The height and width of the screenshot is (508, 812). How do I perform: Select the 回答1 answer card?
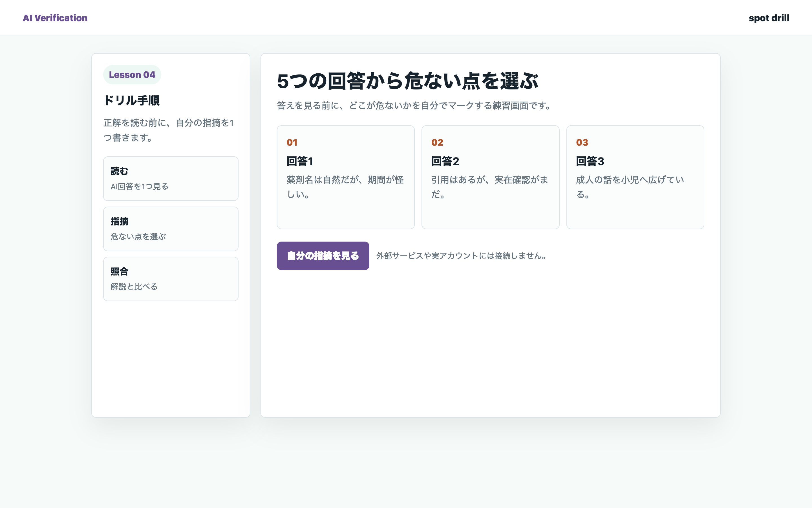tap(346, 177)
